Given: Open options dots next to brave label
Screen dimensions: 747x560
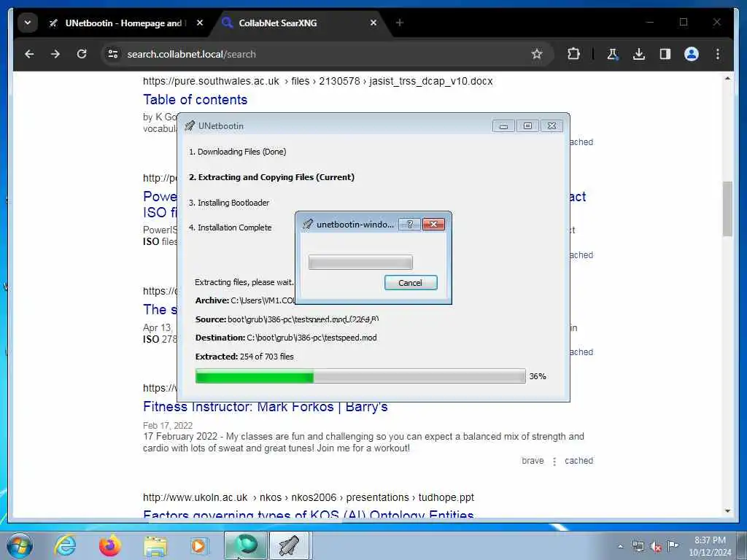Looking at the screenshot, I should 554,461.
